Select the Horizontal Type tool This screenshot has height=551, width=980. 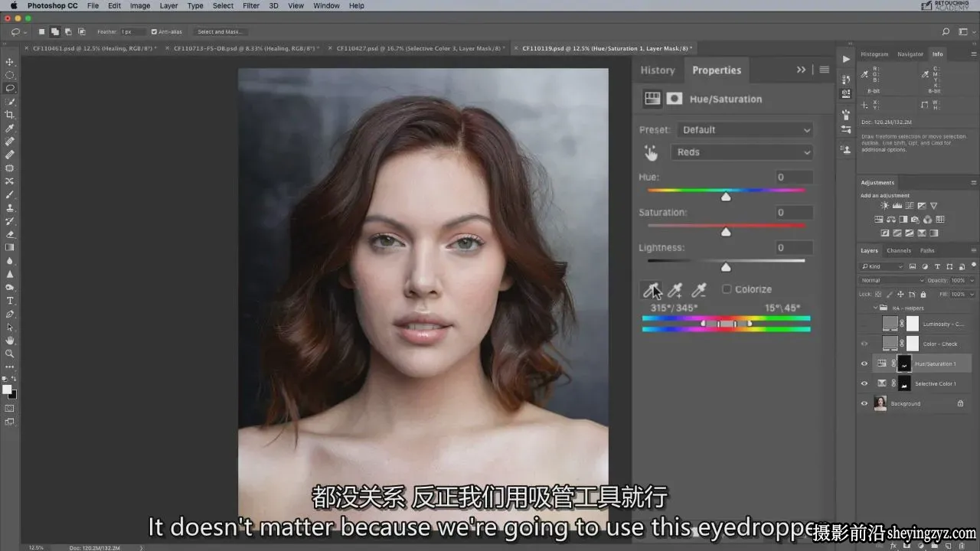10,301
